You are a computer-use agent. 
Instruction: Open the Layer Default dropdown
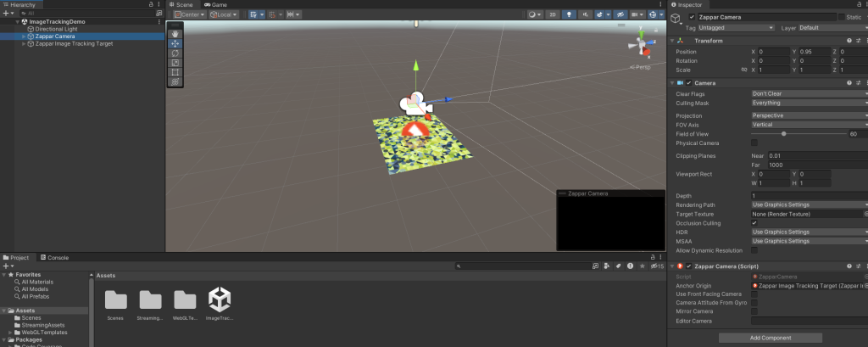[832, 28]
